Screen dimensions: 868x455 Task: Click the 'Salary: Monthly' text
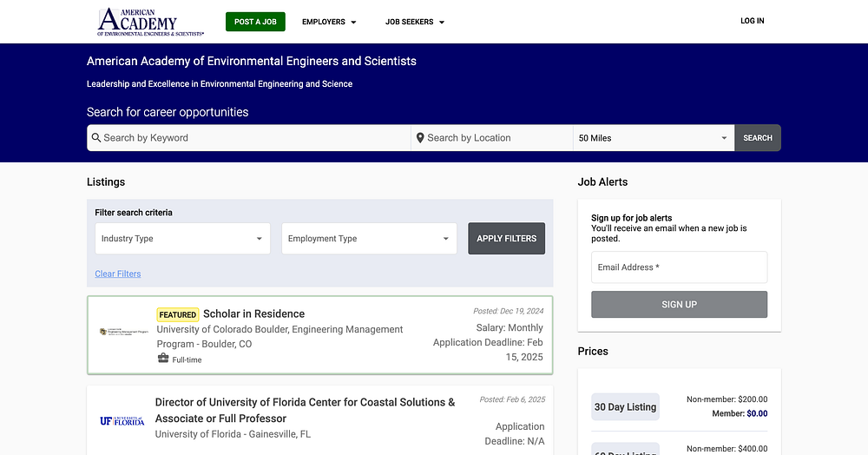coord(510,327)
